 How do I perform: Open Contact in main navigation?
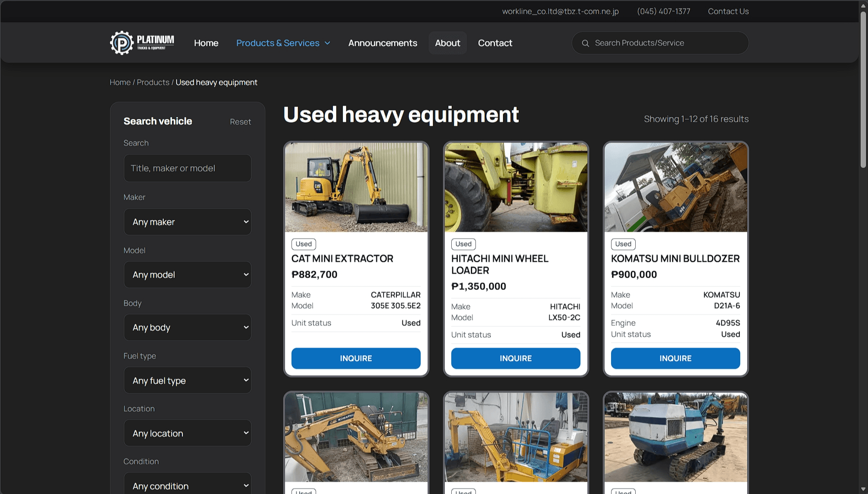pos(495,43)
